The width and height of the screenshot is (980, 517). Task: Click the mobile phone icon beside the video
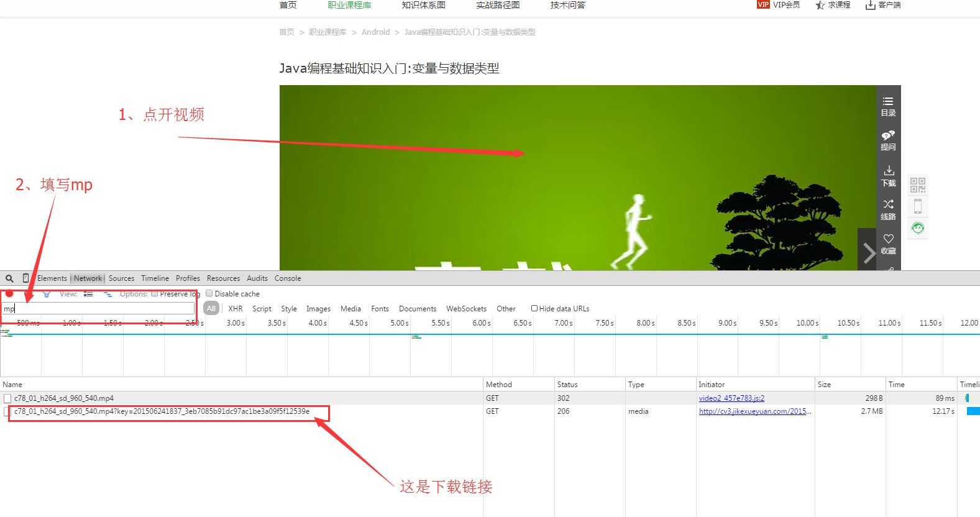click(918, 206)
